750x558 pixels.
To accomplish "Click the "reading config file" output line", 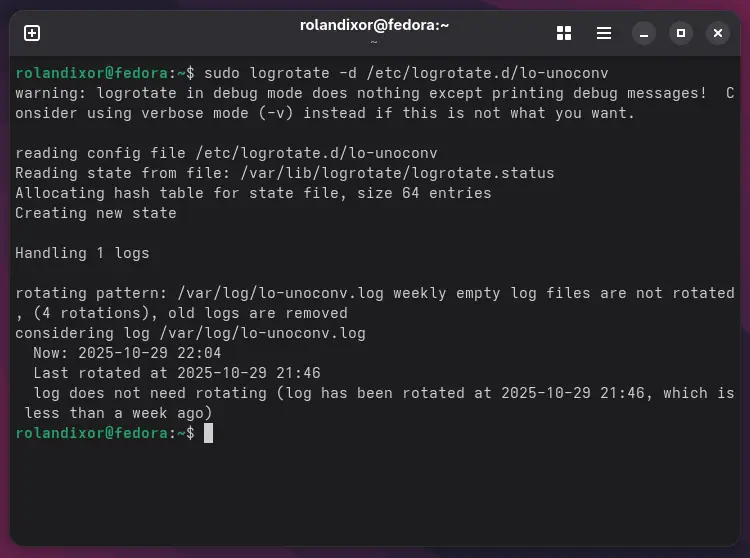I will 226,153.
